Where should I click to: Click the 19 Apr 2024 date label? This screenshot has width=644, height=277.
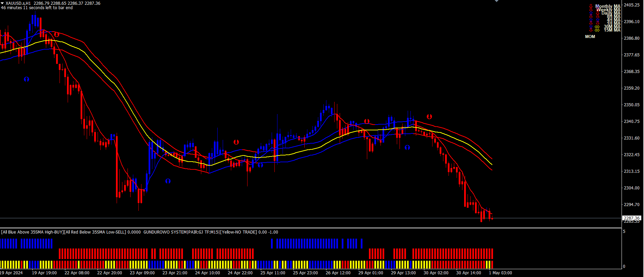[x=12, y=273]
